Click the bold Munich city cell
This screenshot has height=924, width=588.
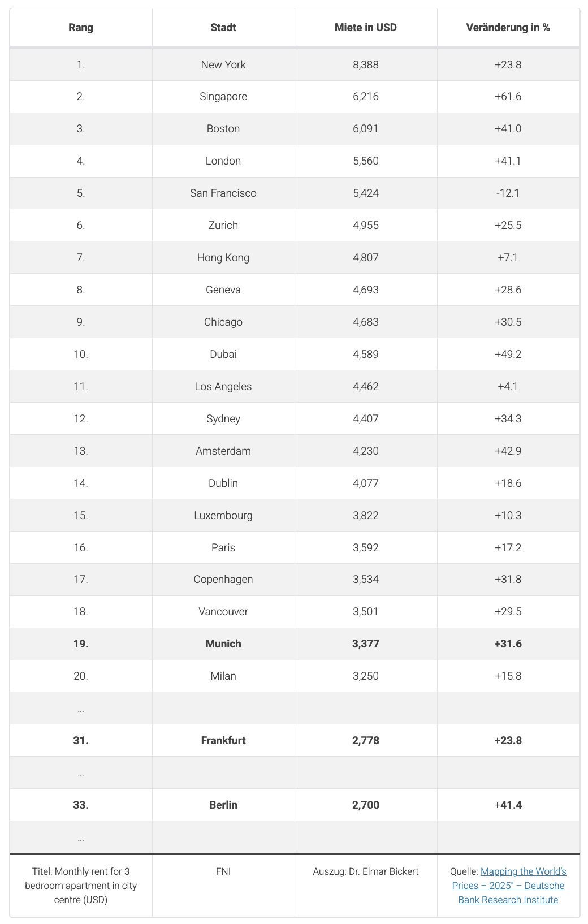(223, 644)
